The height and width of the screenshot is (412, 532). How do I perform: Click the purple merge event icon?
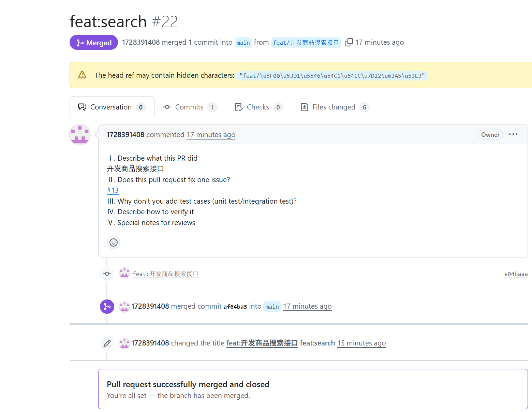[x=107, y=307]
